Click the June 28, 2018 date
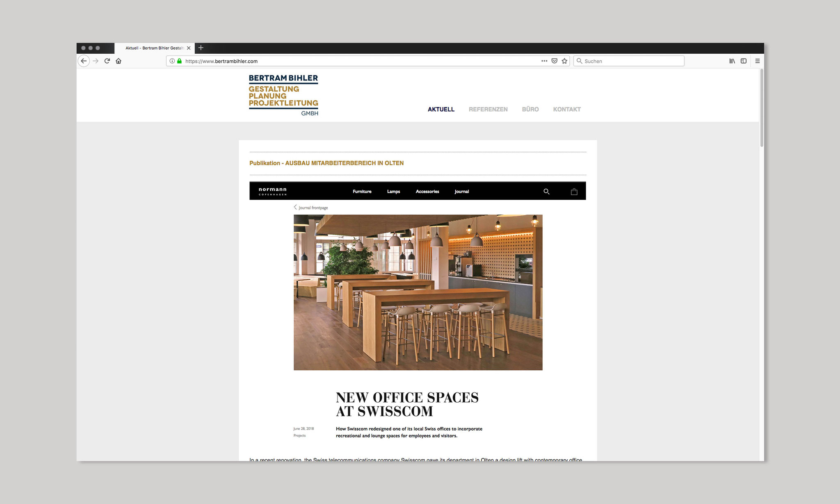The width and height of the screenshot is (840, 504). click(304, 429)
